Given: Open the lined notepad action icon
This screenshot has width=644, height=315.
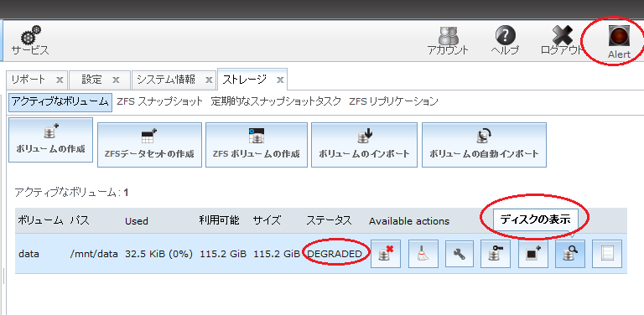Looking at the screenshot, I should click(x=607, y=255).
